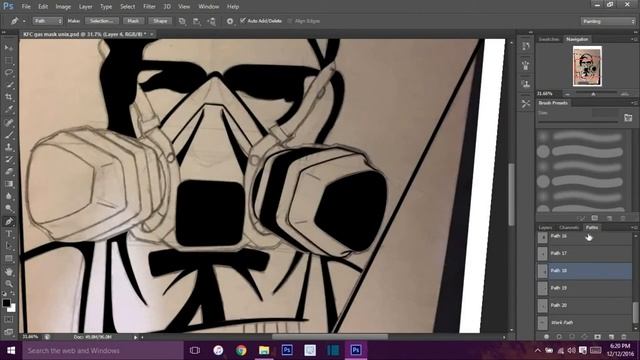Select the Horizontal Type tool

tap(9, 234)
